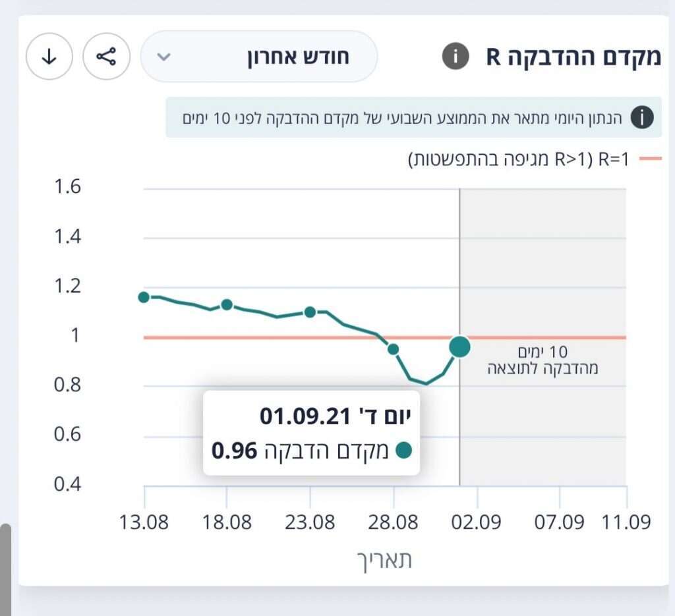
Task: Click the first data point near 13.08
Action: 144,296
